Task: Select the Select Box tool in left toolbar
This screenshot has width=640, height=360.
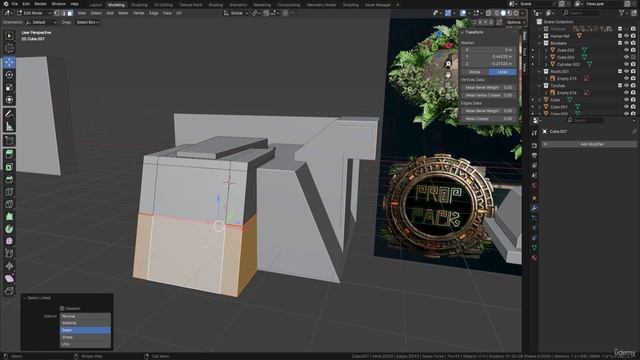Action: [9, 36]
